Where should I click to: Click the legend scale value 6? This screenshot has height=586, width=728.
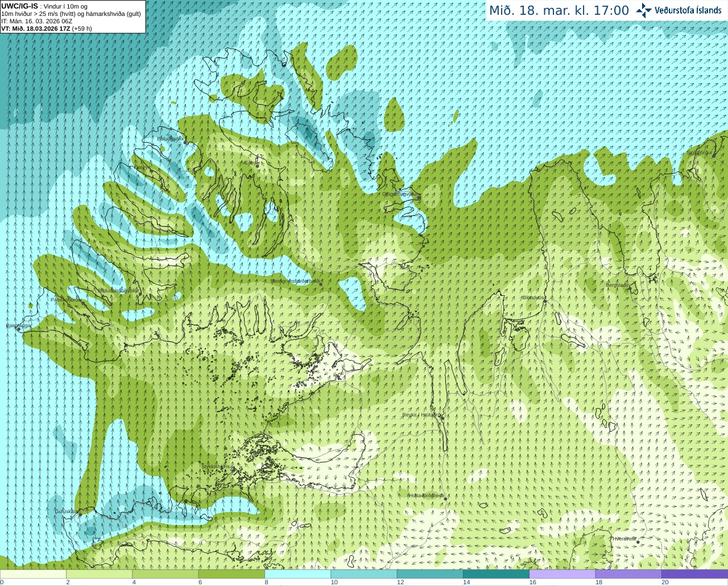[x=200, y=582]
